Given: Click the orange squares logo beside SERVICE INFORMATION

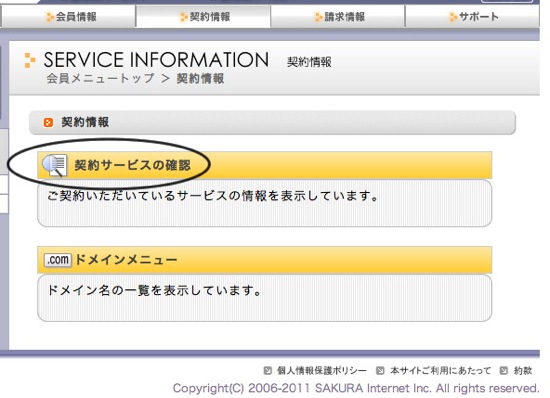Looking at the screenshot, I should pyautogui.click(x=30, y=60).
